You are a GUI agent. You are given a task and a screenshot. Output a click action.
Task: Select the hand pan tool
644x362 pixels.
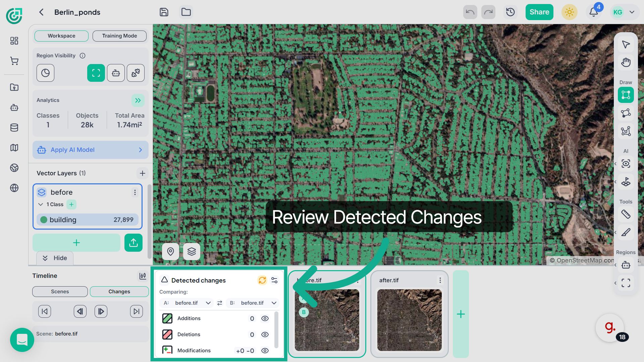pos(626,62)
